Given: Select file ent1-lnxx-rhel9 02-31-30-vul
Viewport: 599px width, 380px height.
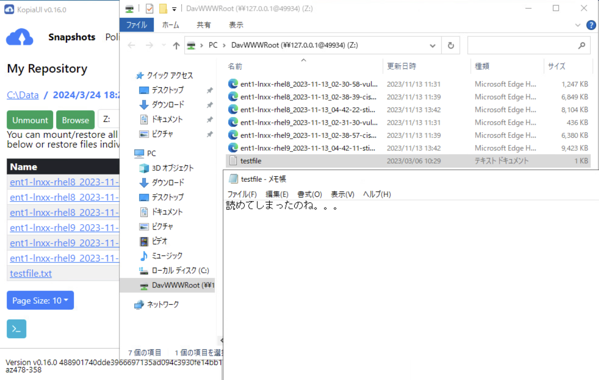Looking at the screenshot, I should click(x=408, y=123).
